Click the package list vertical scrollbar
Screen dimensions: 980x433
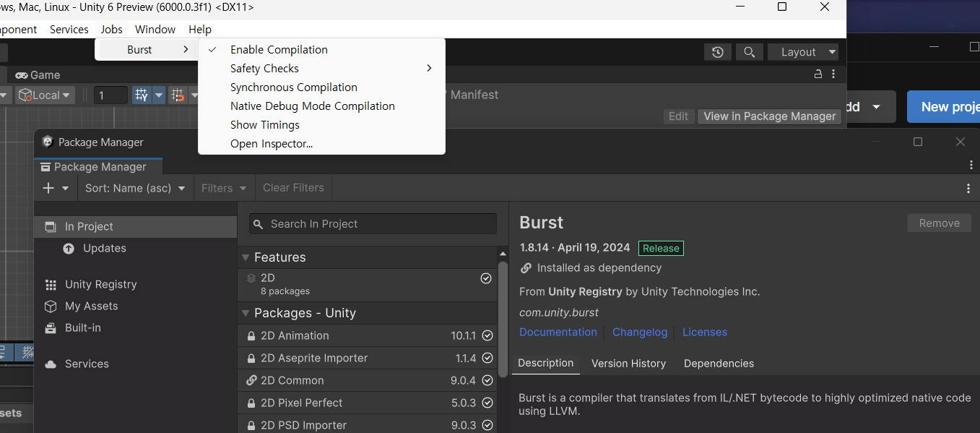[503, 318]
